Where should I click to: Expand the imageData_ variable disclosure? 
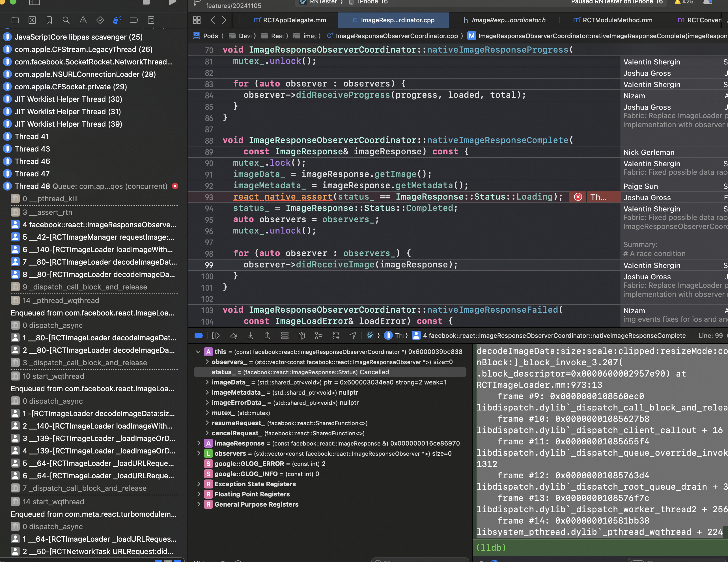pos(207,382)
